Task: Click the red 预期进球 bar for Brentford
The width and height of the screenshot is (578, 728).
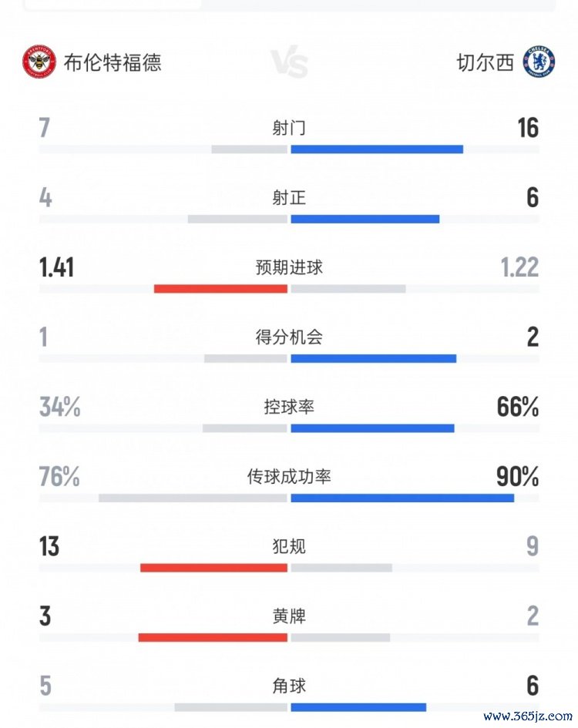Action: click(220, 289)
